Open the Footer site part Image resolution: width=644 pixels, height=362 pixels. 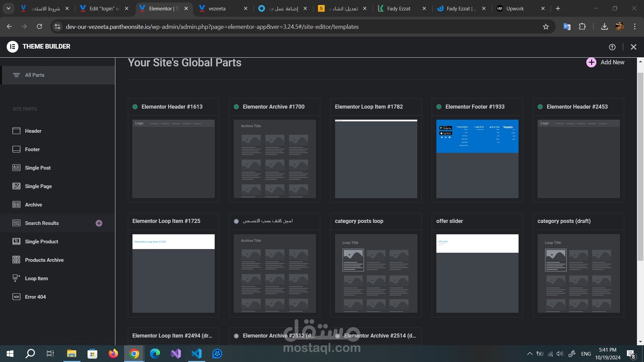tap(32, 149)
